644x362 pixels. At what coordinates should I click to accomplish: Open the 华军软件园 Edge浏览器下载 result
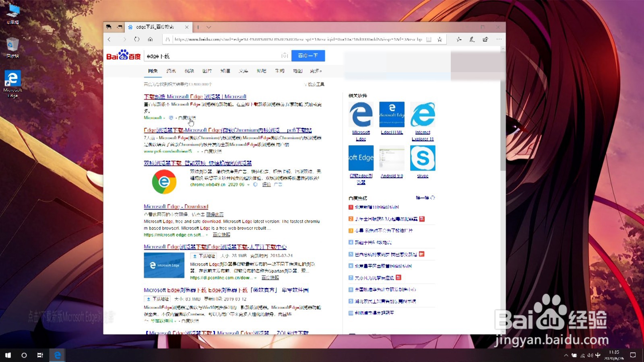click(226, 290)
